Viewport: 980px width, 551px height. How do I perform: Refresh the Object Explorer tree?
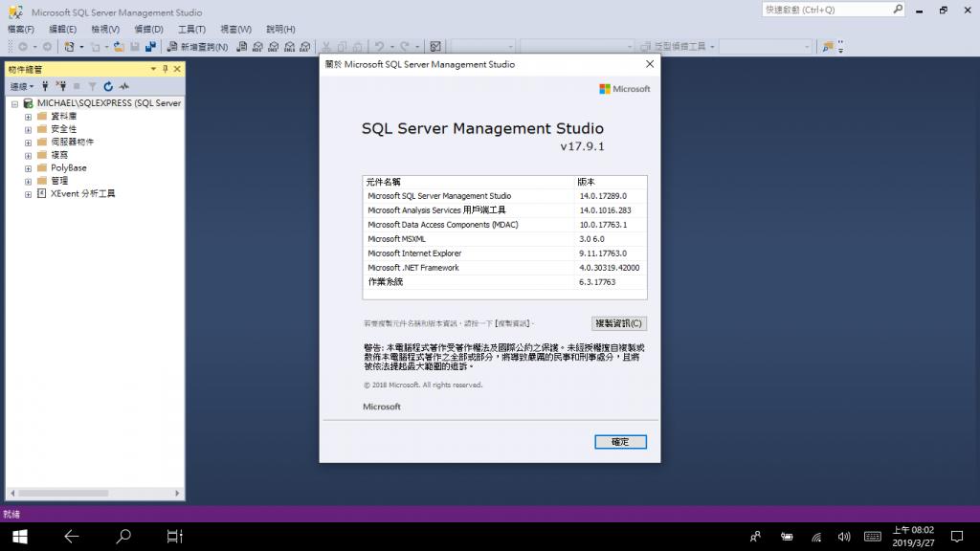click(x=108, y=86)
